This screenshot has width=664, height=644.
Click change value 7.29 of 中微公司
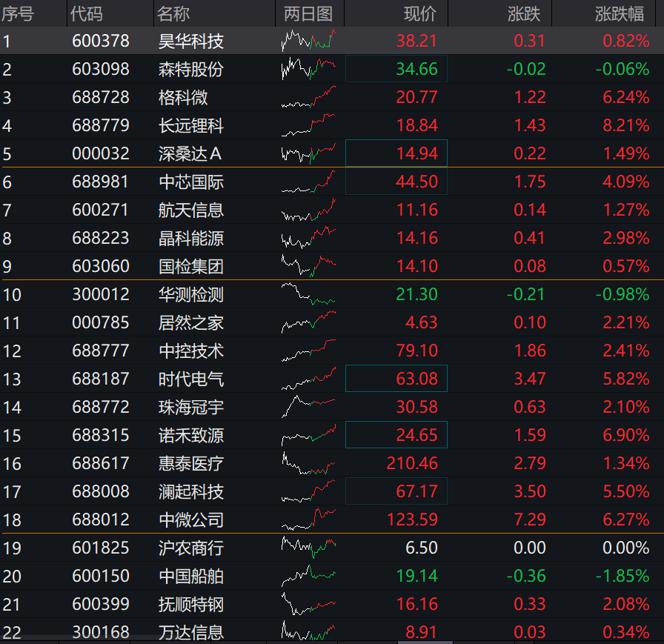530,520
